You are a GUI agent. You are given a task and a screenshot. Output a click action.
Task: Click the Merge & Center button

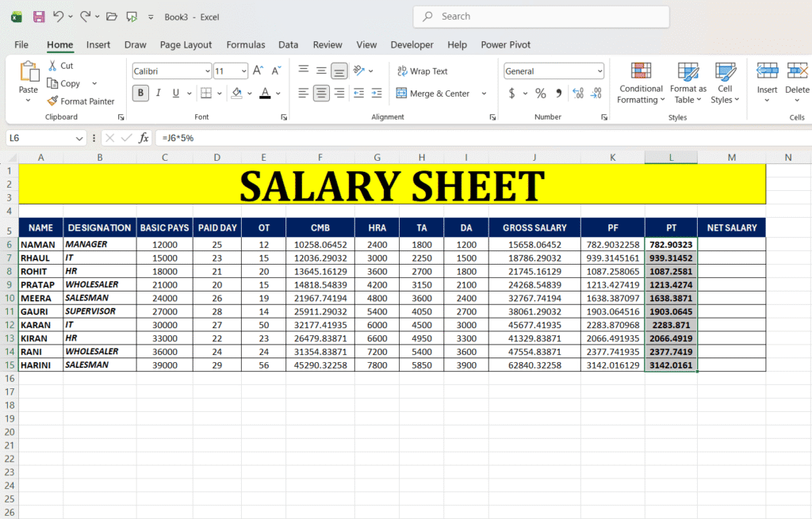coord(433,93)
